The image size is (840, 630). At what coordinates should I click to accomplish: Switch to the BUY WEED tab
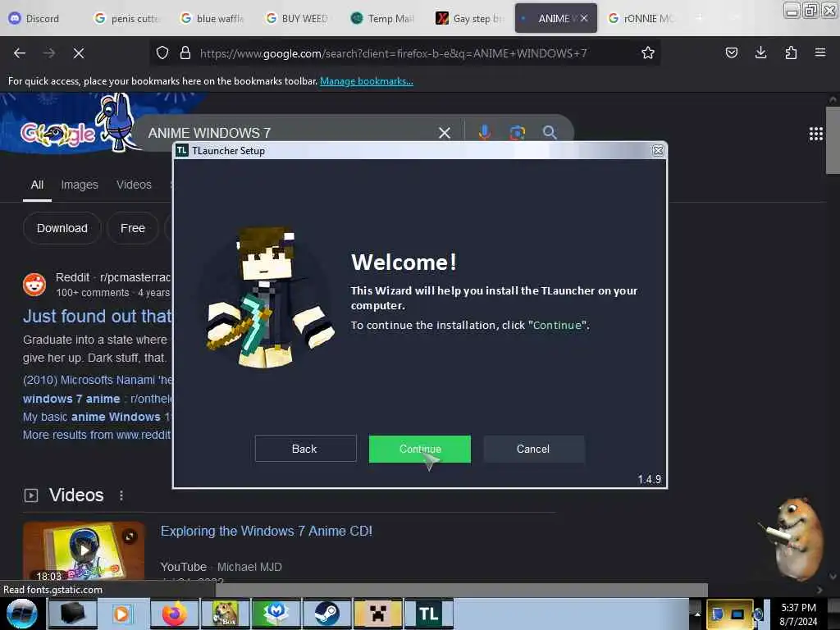click(297, 19)
